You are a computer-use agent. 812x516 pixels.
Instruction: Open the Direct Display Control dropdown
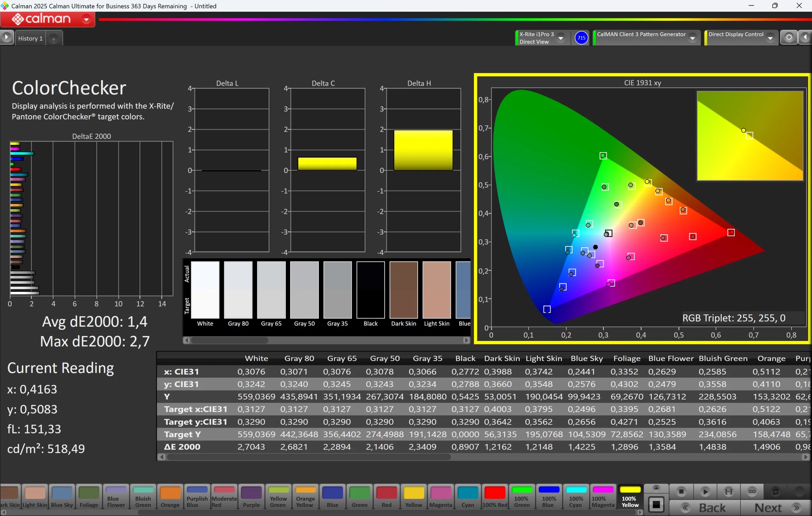pyautogui.click(x=770, y=38)
